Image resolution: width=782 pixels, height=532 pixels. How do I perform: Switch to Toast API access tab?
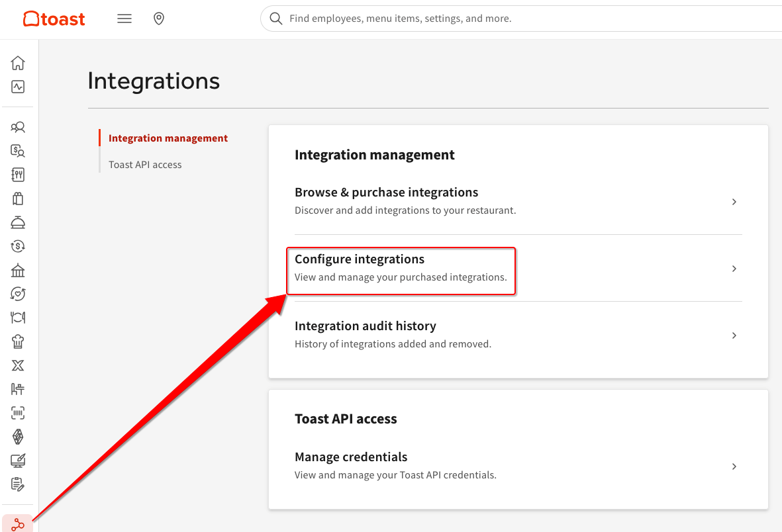point(145,165)
